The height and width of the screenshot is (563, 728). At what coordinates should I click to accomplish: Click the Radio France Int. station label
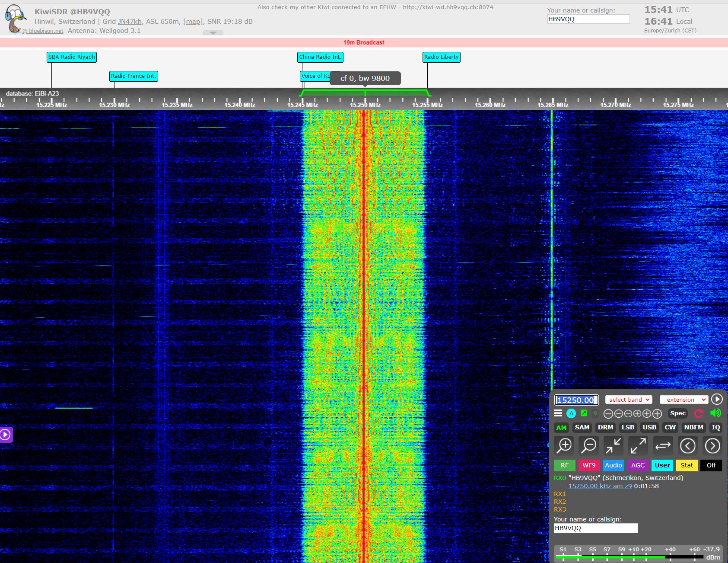pos(134,76)
